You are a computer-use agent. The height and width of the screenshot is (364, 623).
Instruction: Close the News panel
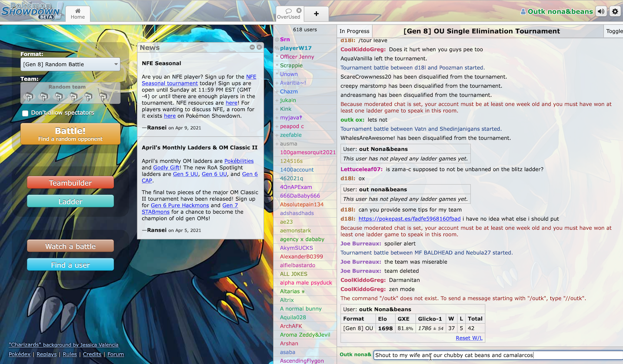(x=259, y=47)
